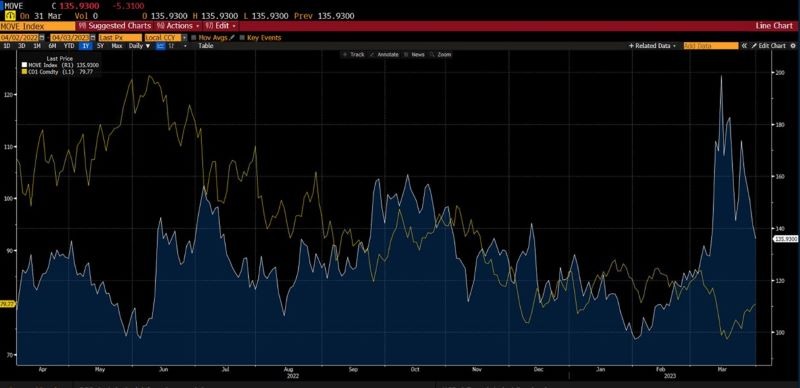The height and width of the screenshot is (388, 800).
Task: Open chart type dropdown arrow before Table
Action: coord(185,46)
